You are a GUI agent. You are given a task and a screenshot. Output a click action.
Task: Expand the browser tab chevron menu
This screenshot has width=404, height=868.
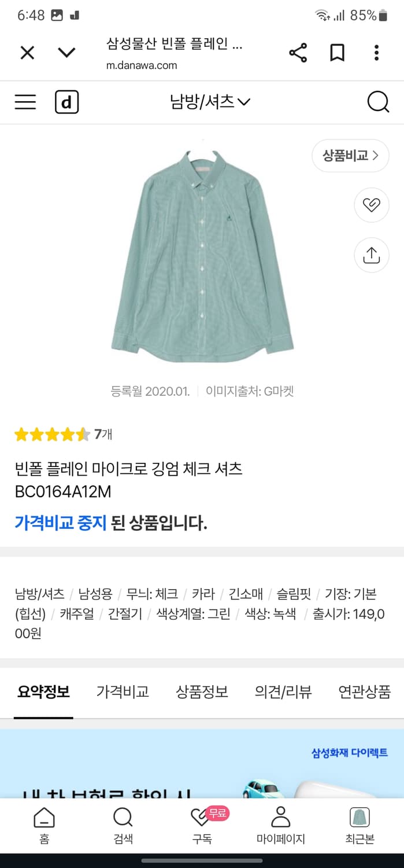point(67,53)
